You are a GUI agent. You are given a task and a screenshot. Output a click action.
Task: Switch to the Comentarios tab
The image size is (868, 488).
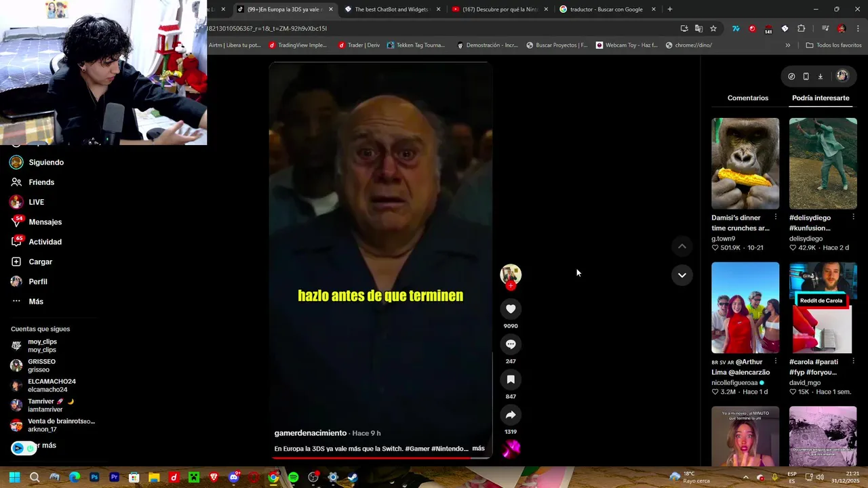click(748, 98)
